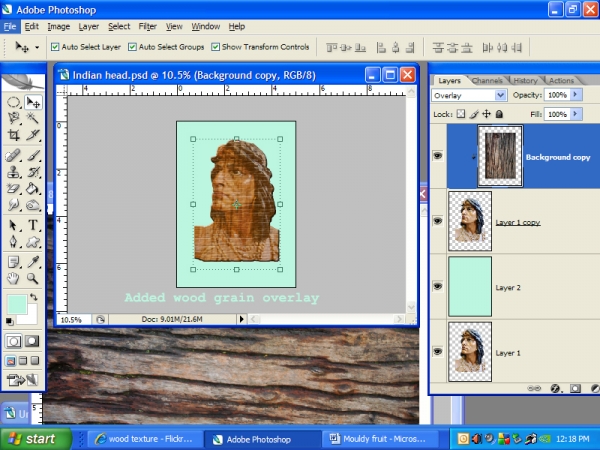The image size is (600, 450).
Task: Switch to the Channels tab
Action: [487, 81]
